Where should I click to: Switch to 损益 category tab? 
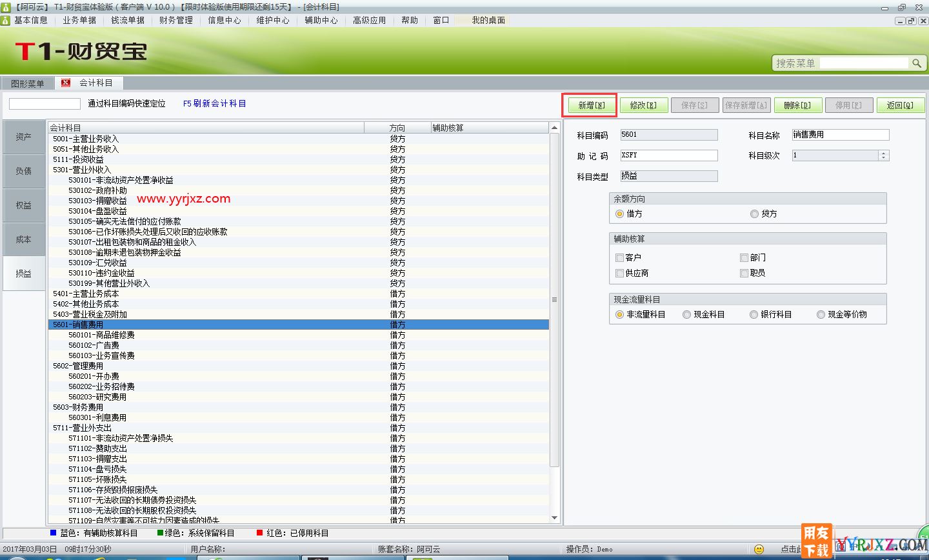24,274
